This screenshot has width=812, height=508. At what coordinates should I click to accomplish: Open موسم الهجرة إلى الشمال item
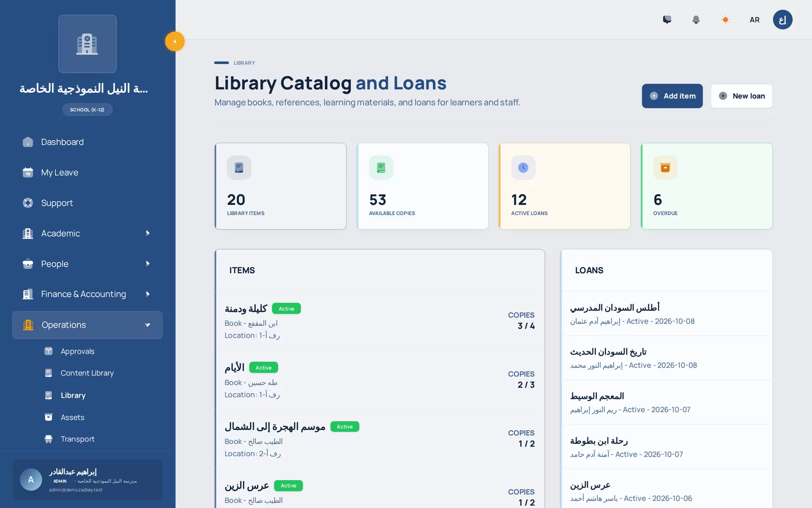coord(380,439)
